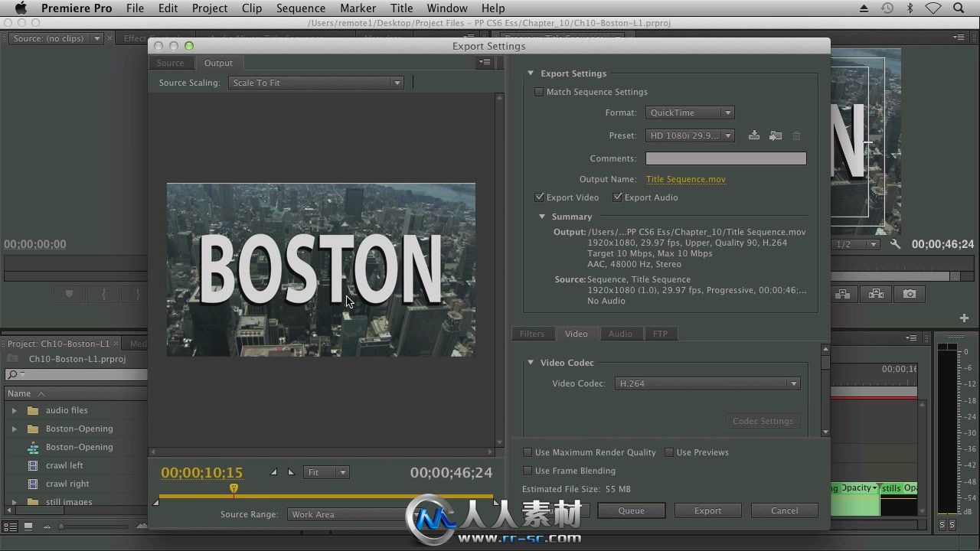Click the yellow playhead on export timeline

tap(234, 488)
